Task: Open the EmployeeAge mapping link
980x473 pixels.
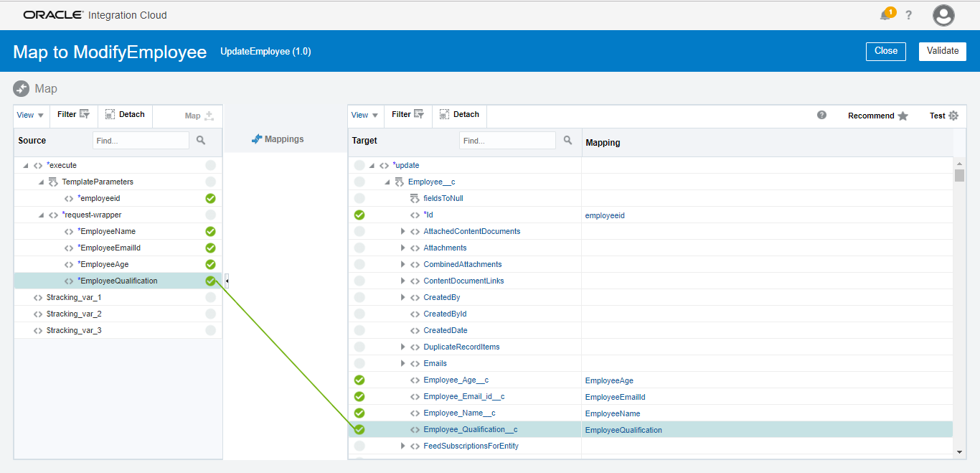Action: (609, 380)
